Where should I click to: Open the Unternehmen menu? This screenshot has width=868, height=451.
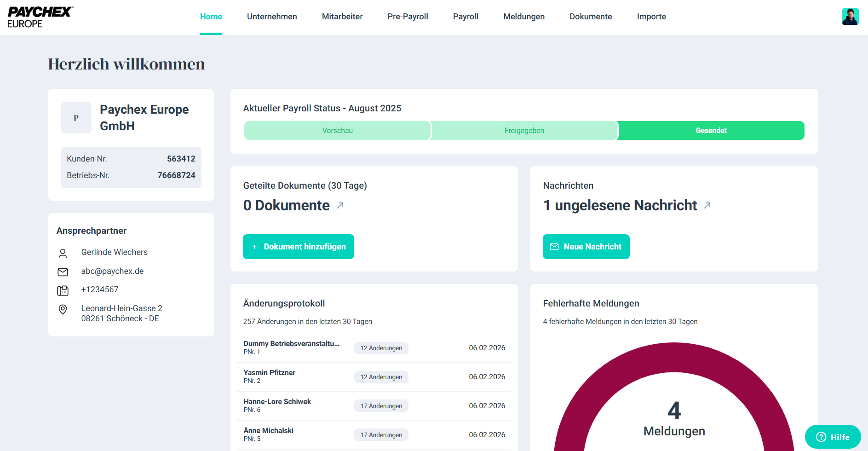tap(272, 17)
